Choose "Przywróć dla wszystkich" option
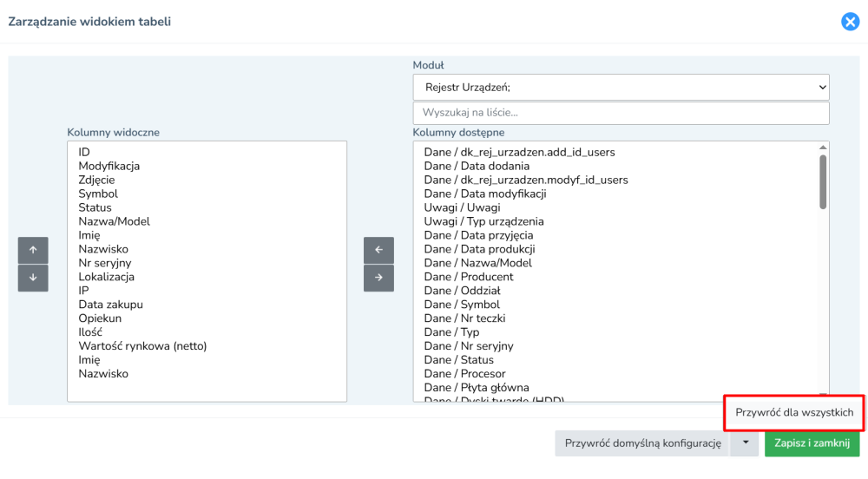 [x=794, y=413]
